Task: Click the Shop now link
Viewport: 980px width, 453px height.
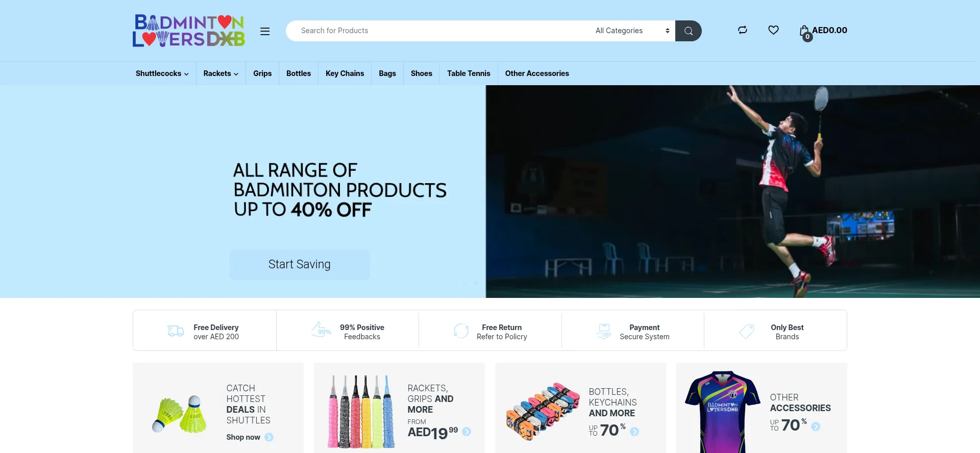Action: pos(243,437)
